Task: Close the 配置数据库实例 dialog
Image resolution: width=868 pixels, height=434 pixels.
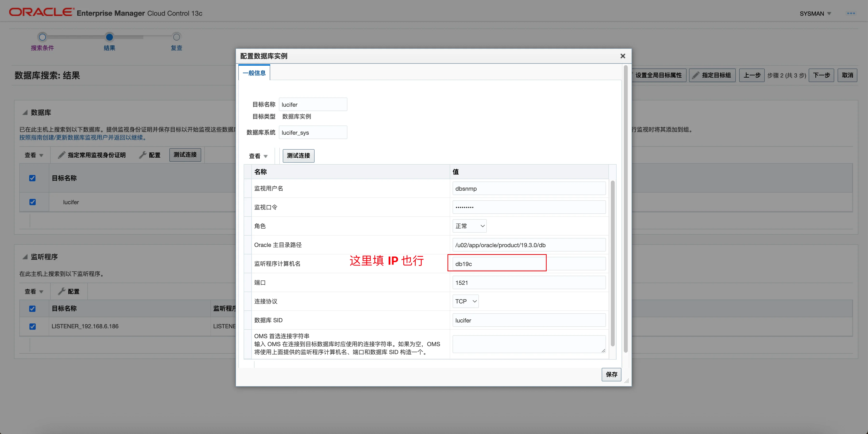Action: [622, 56]
